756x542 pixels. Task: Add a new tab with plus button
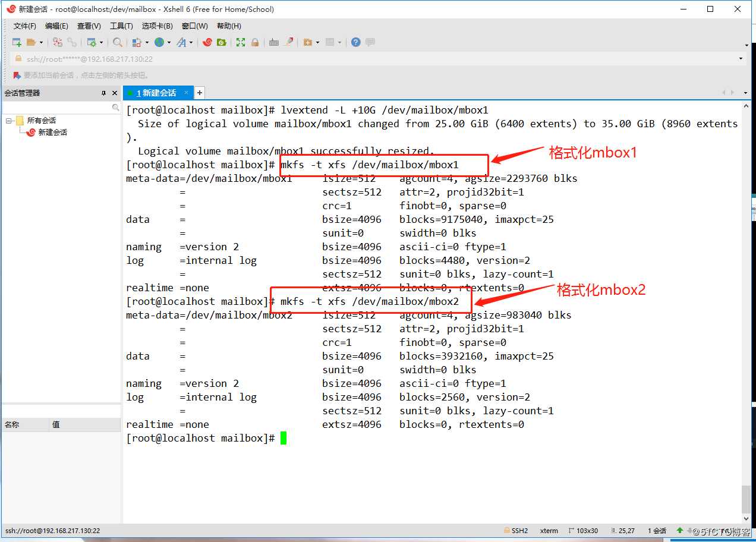(x=200, y=93)
